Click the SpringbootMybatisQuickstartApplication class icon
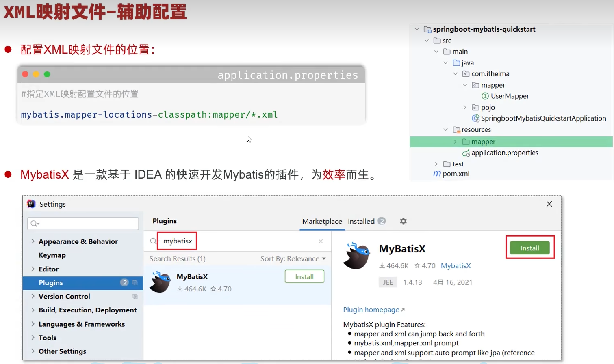This screenshot has width=614, height=364. click(x=475, y=118)
